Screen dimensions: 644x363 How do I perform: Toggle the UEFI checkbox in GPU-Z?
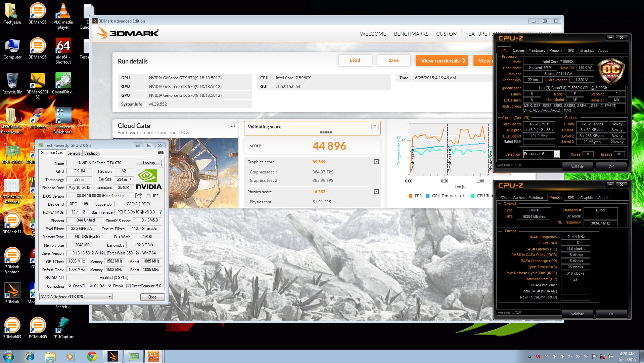(x=148, y=196)
